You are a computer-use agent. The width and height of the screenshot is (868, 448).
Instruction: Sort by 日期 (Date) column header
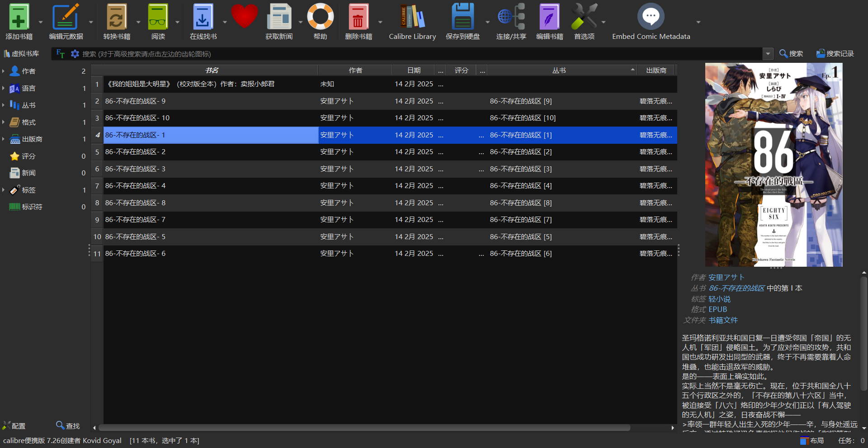(413, 70)
